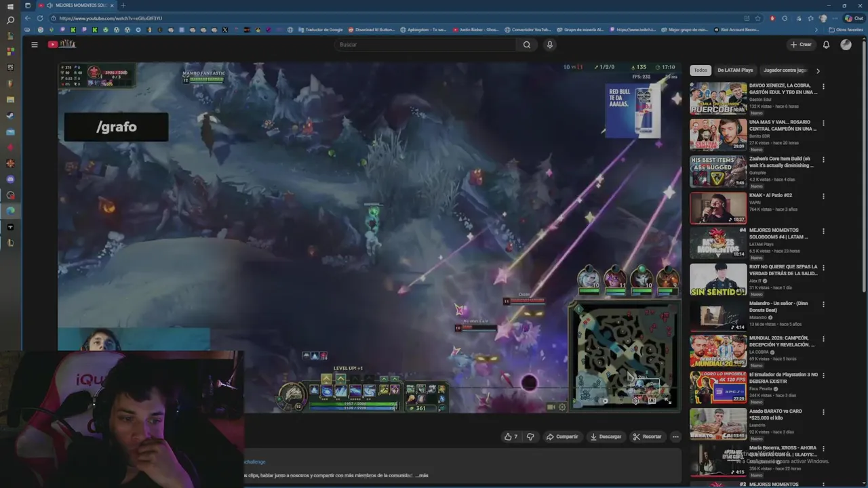Open Windows search on the taskbar
Screen dimensions: 868x488
coord(10,20)
